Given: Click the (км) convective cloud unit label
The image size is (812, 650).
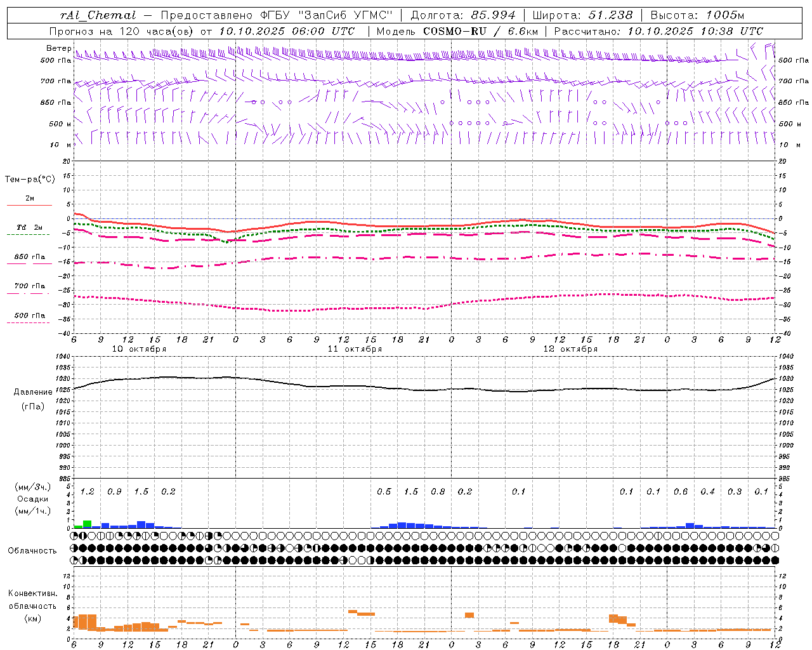Looking at the screenshot, I should click(x=32, y=618).
